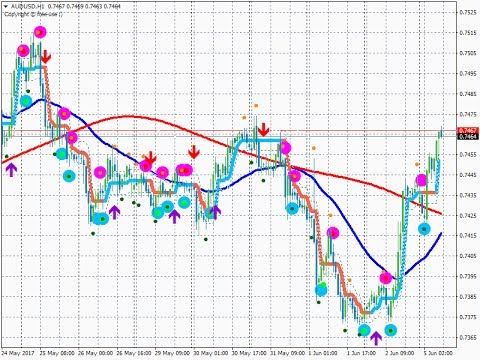Viewport: 480px width, 360px height.
Task: Select the purple buy arrow above 26 May 16:00
Action: [x=114, y=212]
